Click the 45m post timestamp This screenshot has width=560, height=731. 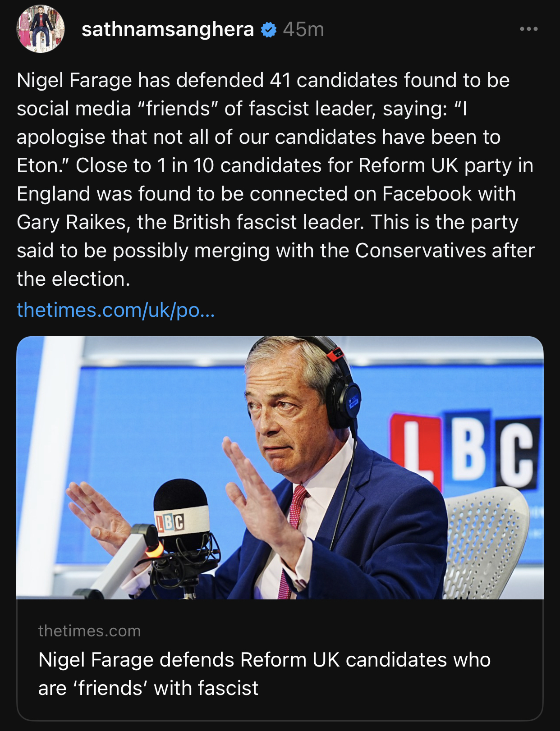point(303,30)
